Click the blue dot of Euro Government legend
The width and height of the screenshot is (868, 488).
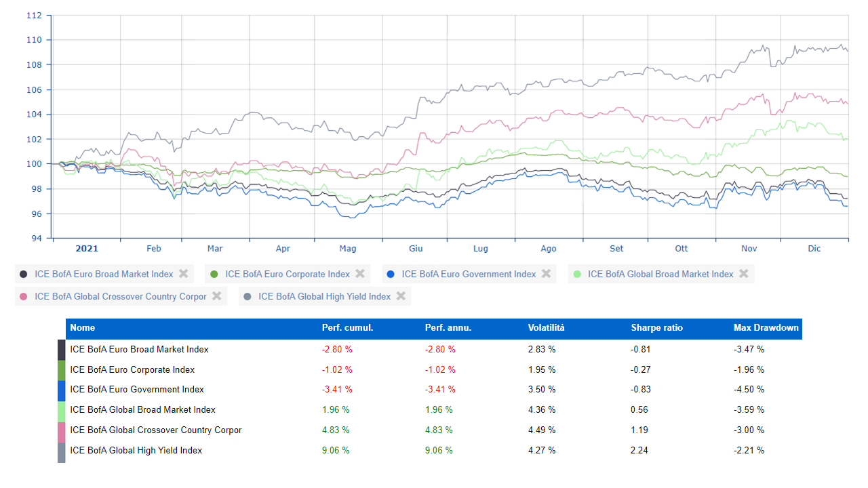pos(391,274)
